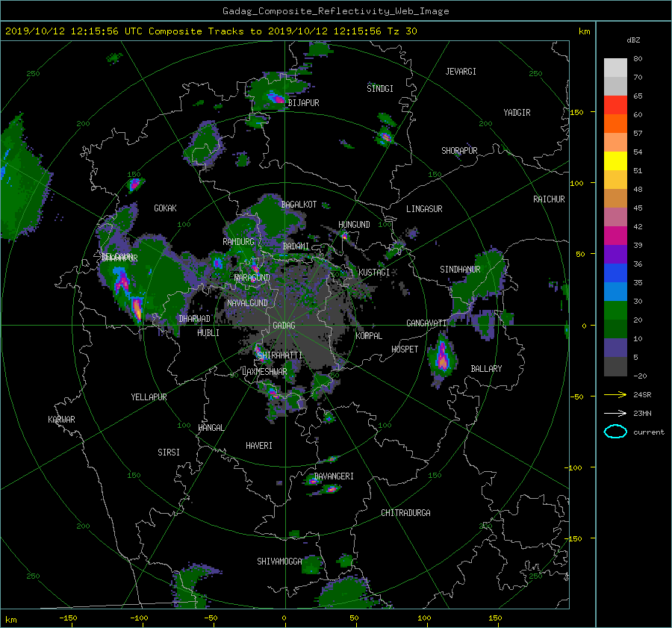Select the KOPPAL city label
672x628 pixels.
tap(369, 336)
